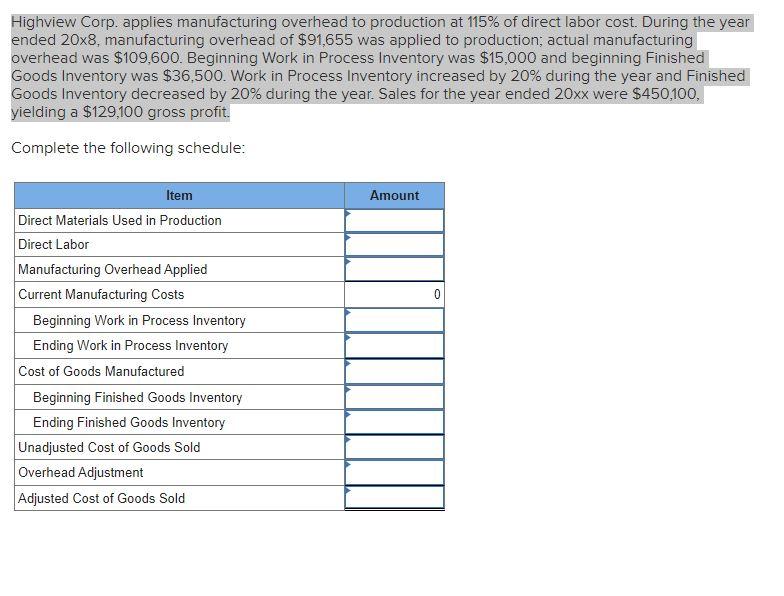Select the 'Ending Finished Goods Inventory' label
This screenshot has height=596, width=784.
click(x=129, y=422)
